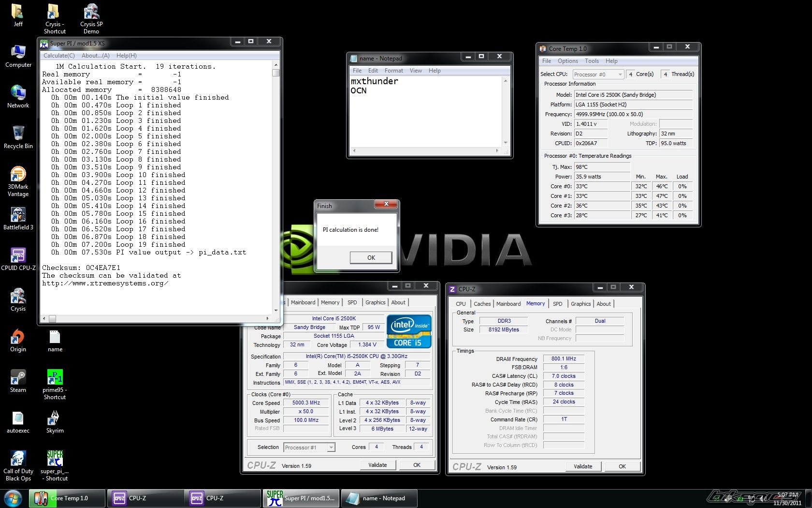812x508 pixels.
Task: Close the Finish dialog with its X
Action: point(386,204)
